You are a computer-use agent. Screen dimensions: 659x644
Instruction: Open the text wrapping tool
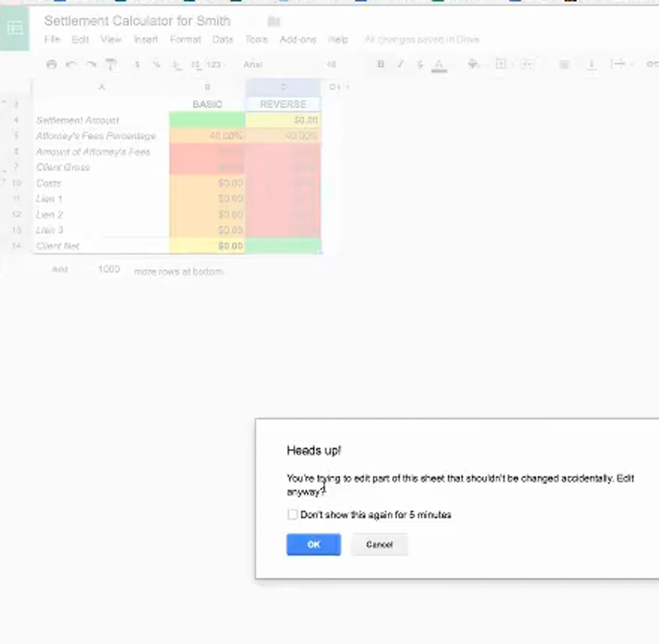pos(618,64)
